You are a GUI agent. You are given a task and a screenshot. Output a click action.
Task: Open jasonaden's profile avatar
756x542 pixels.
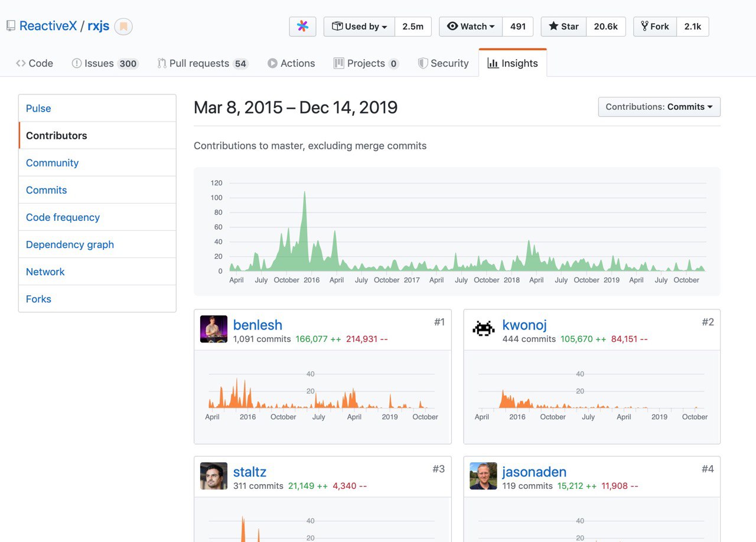pyautogui.click(x=483, y=476)
